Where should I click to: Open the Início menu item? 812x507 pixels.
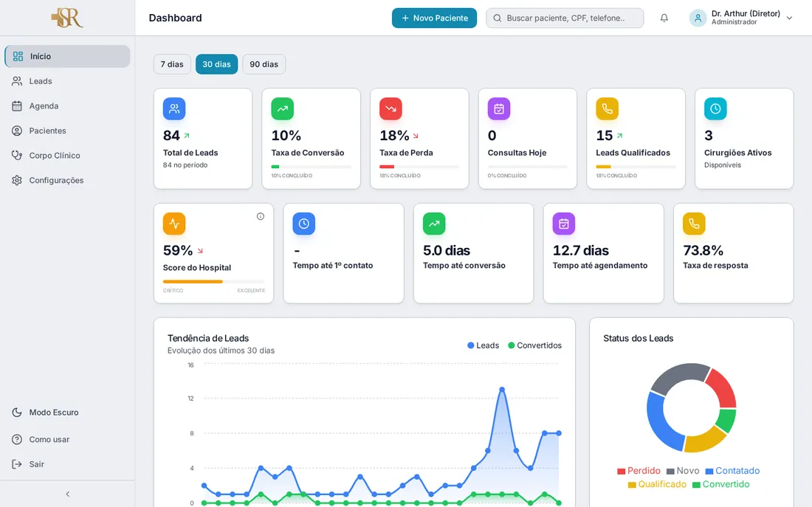tap(67, 56)
